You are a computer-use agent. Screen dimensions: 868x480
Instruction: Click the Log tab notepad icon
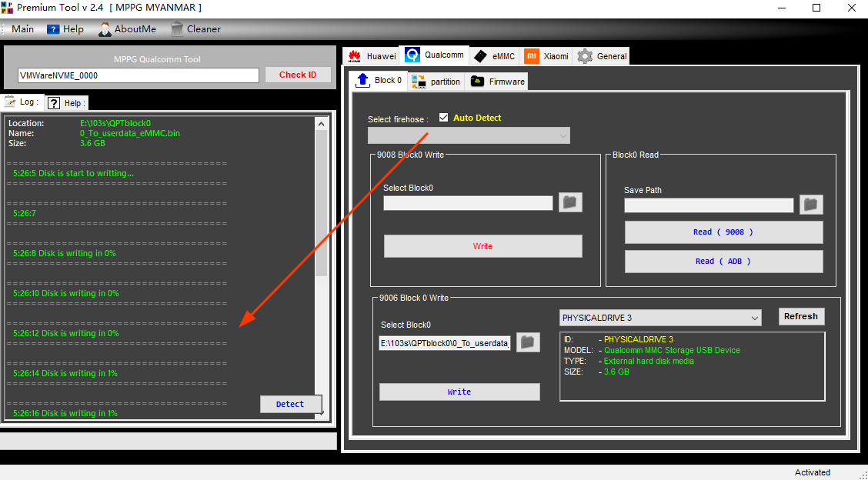(11, 102)
